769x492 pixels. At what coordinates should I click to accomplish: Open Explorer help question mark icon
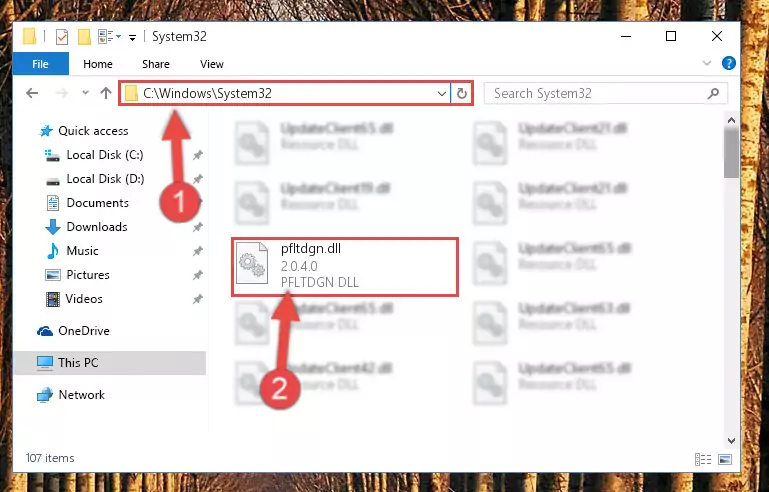728,63
